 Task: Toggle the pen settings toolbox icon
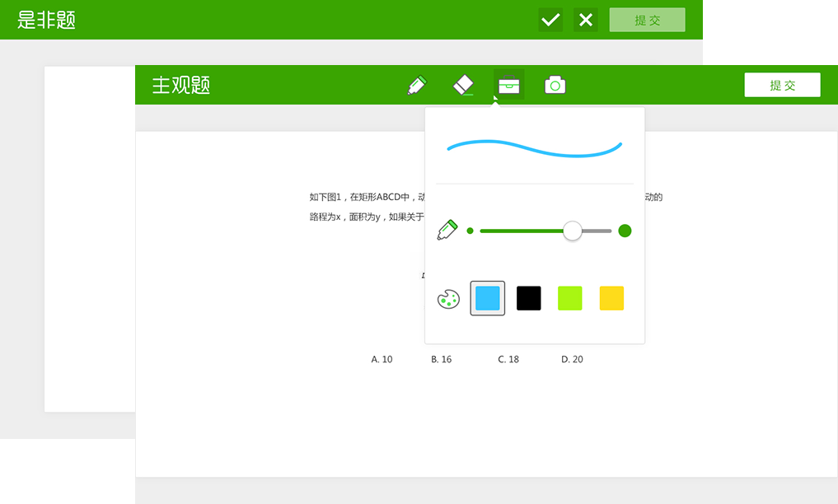click(x=509, y=85)
